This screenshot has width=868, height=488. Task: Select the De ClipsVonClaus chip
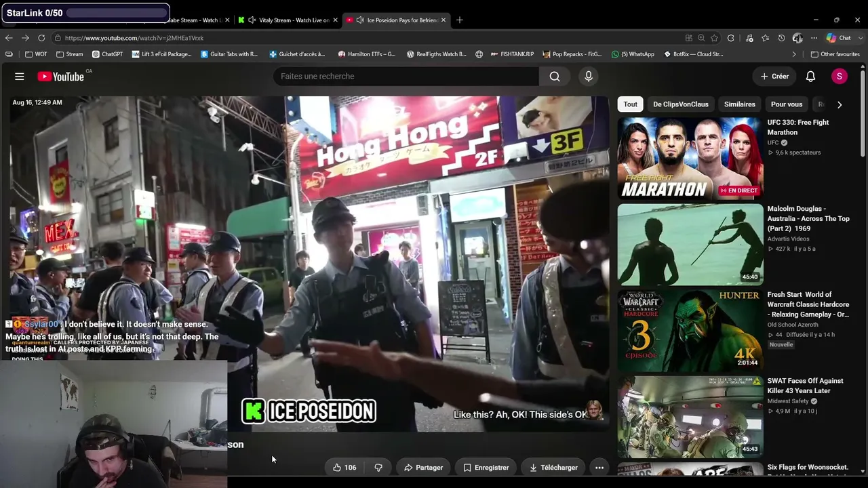(681, 104)
